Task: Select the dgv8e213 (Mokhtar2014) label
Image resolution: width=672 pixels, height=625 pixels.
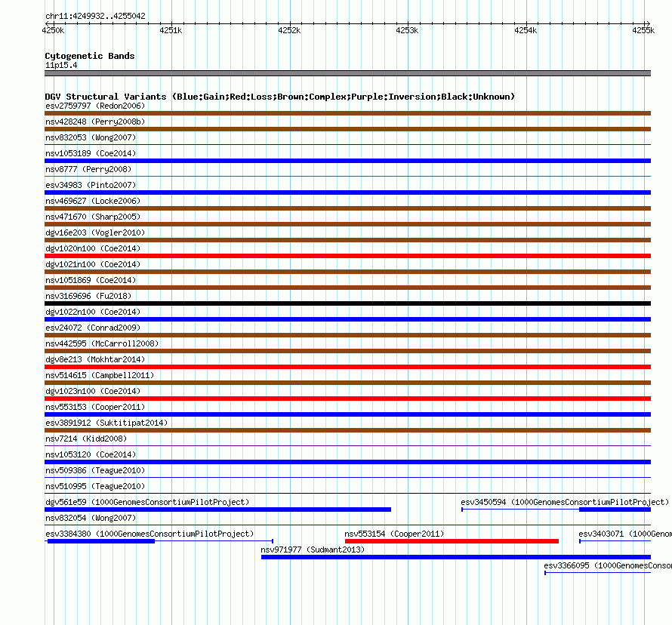Action: 95,359
